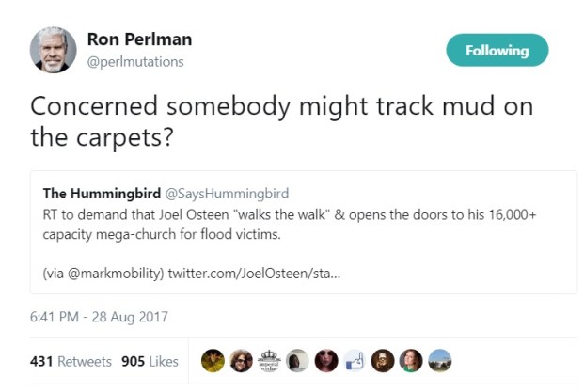View the 431 Retweets list

point(71,361)
